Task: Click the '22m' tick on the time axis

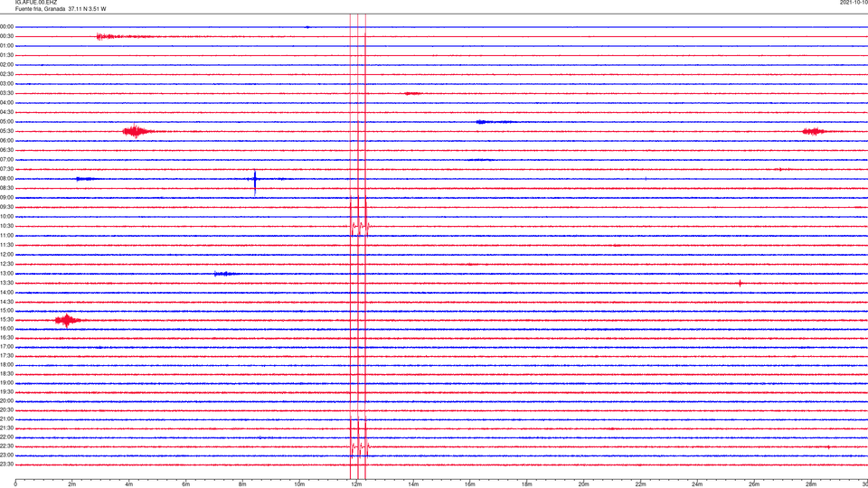Action: [640, 484]
